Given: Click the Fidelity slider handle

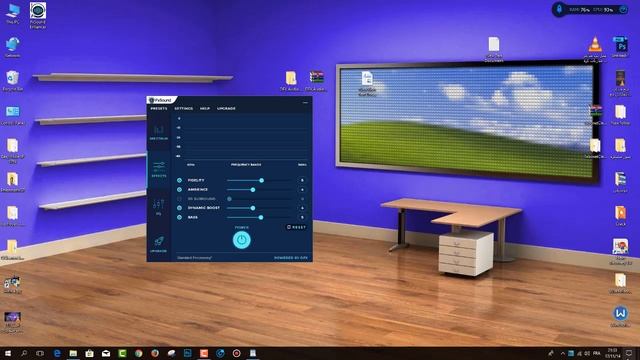Looking at the screenshot, I should 261,180.
